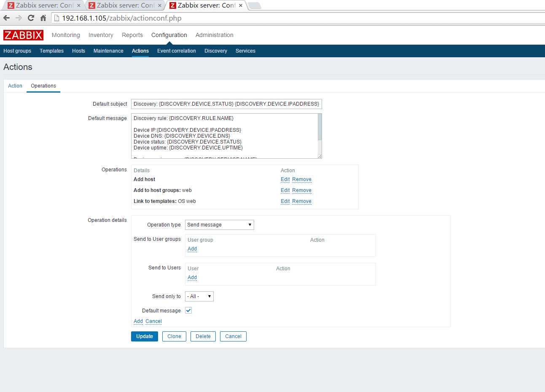Go to Discovery submenu
The width and height of the screenshot is (545, 392).
click(x=216, y=51)
